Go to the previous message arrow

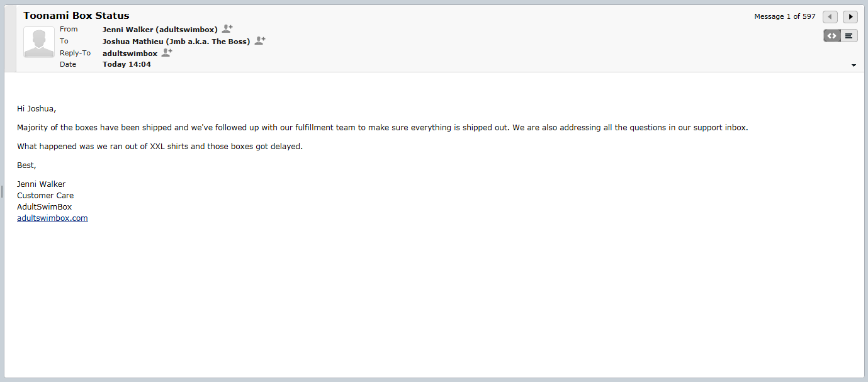(x=830, y=17)
